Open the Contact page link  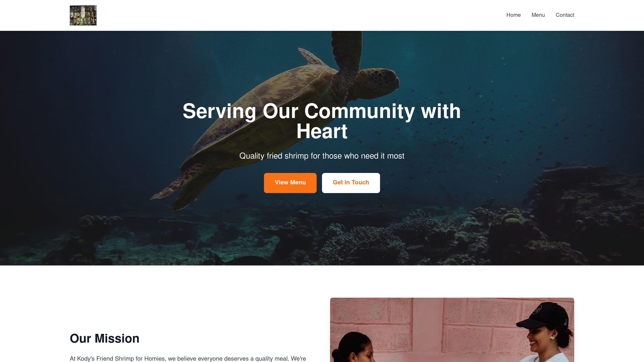[565, 15]
